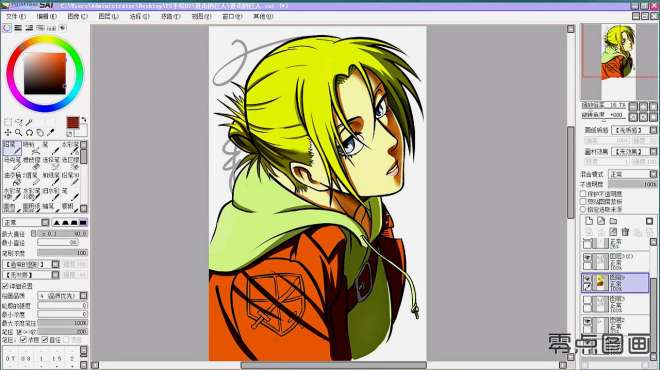This screenshot has height=370, width=660.
Task: Open the Layer menu in menu bar
Action: [108, 16]
